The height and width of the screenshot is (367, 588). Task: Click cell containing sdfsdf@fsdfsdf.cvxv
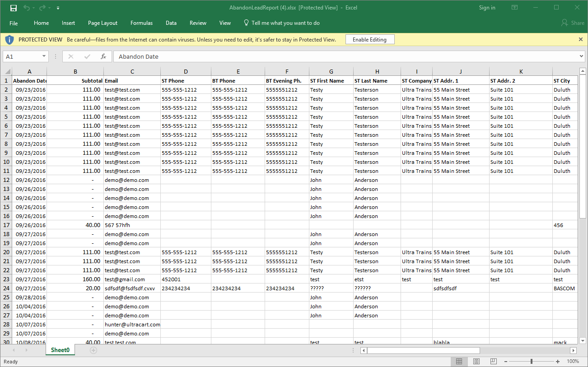click(x=132, y=288)
